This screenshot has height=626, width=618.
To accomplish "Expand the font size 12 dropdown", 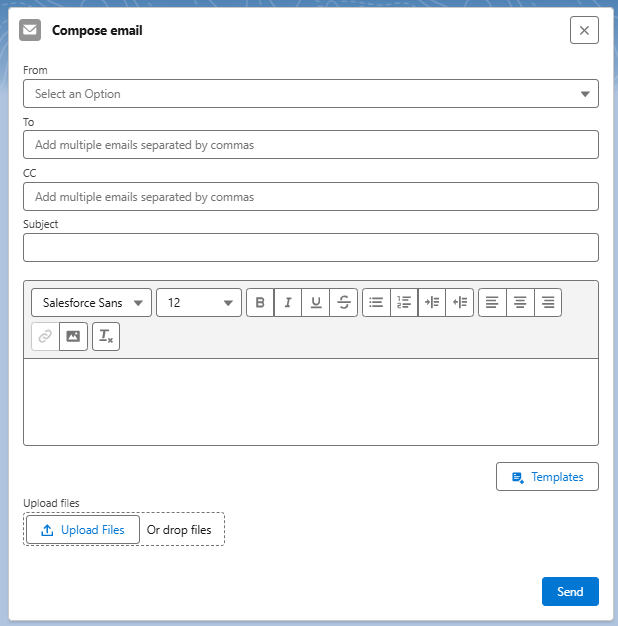I will tap(199, 302).
